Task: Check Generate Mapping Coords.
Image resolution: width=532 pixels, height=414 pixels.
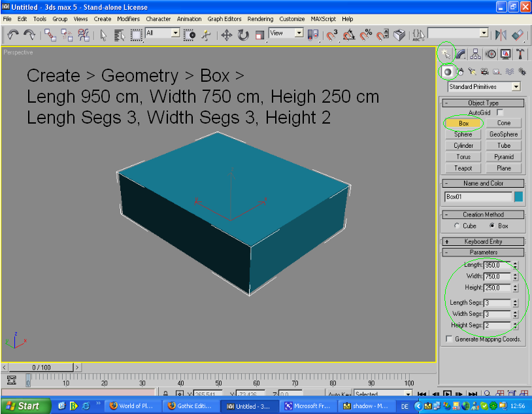Action: tap(448, 339)
